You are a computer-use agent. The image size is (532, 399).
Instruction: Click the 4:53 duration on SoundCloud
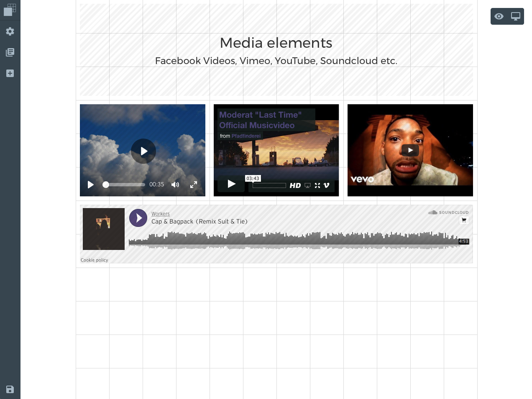[x=464, y=242]
